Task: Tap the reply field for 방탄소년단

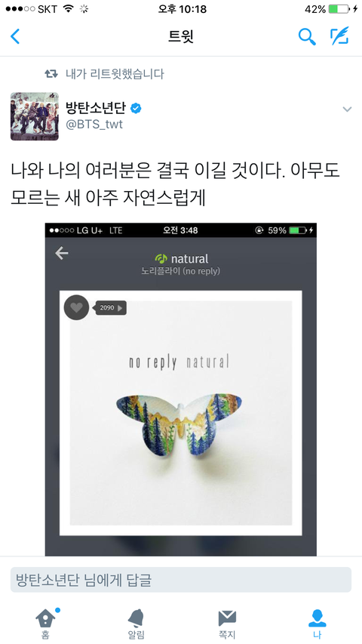Action: coord(180,580)
